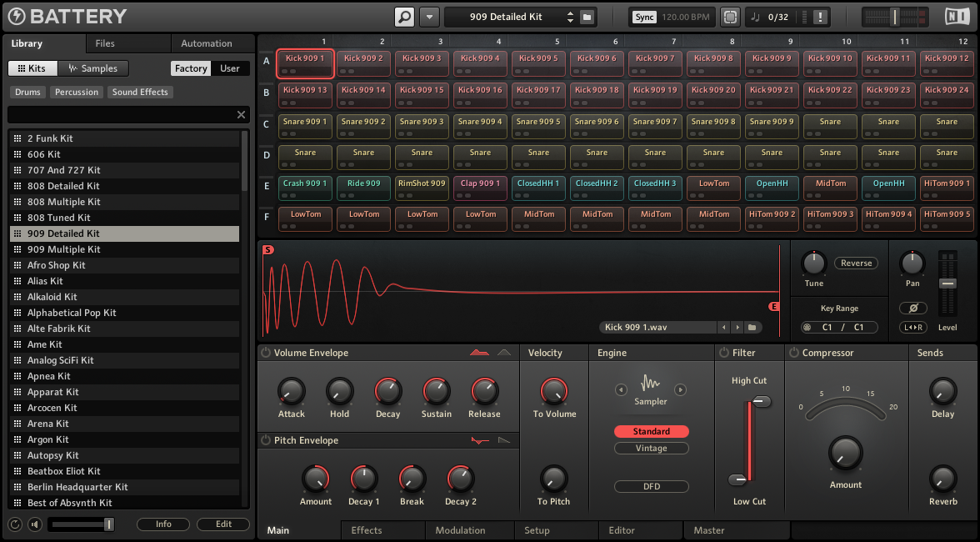Click the Reverb send knob
980x542 pixels.
point(942,479)
